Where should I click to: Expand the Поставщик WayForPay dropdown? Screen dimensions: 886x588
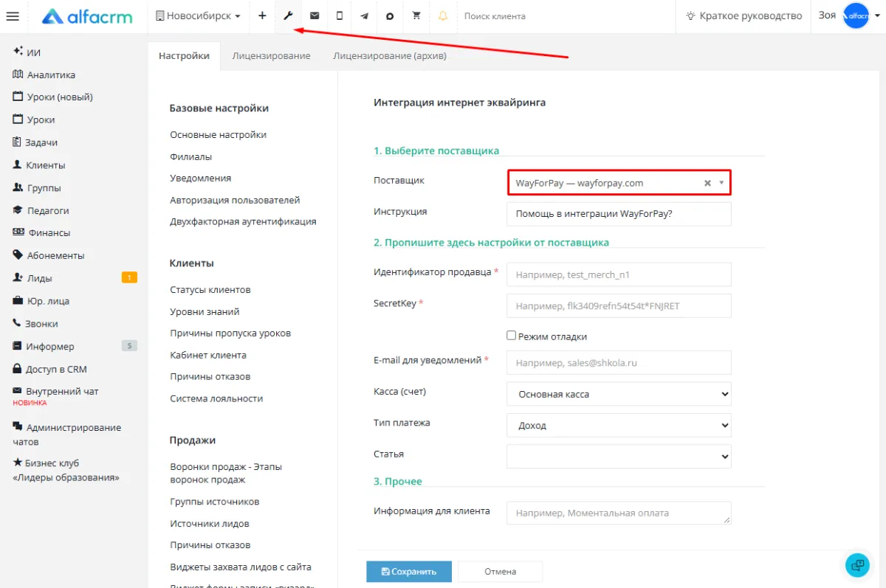click(721, 183)
